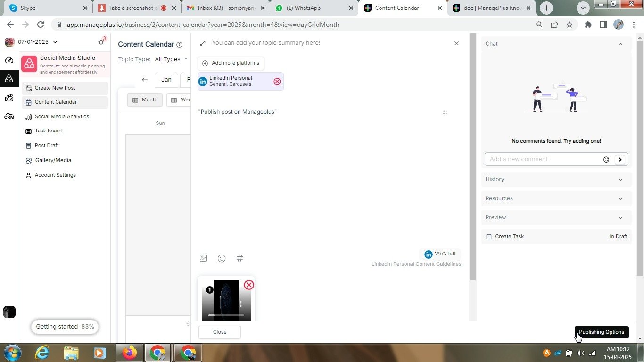Screen dimensions: 644x362
Task: Open Account Settings
Action: pos(65,175)
